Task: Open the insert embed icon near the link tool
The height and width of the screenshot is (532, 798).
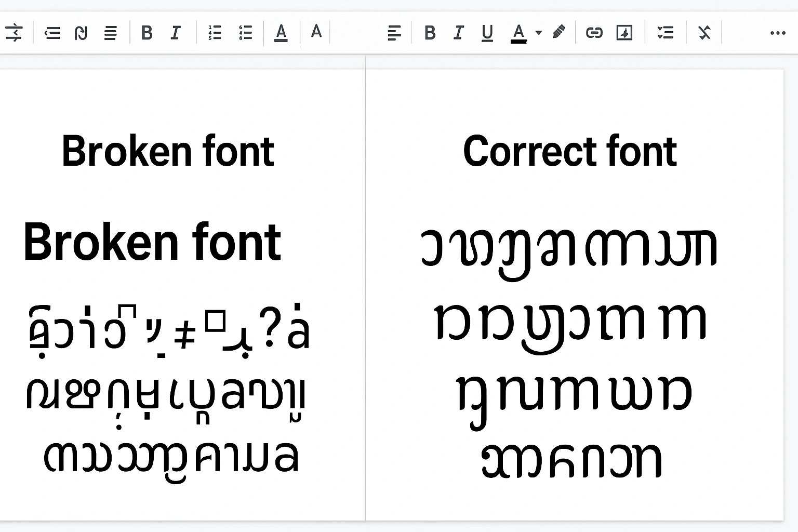Action: pyautogui.click(x=624, y=33)
